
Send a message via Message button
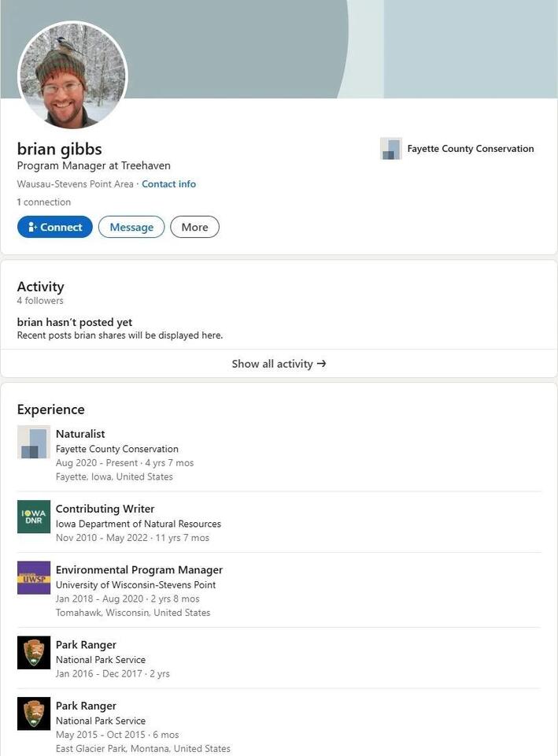[131, 227]
